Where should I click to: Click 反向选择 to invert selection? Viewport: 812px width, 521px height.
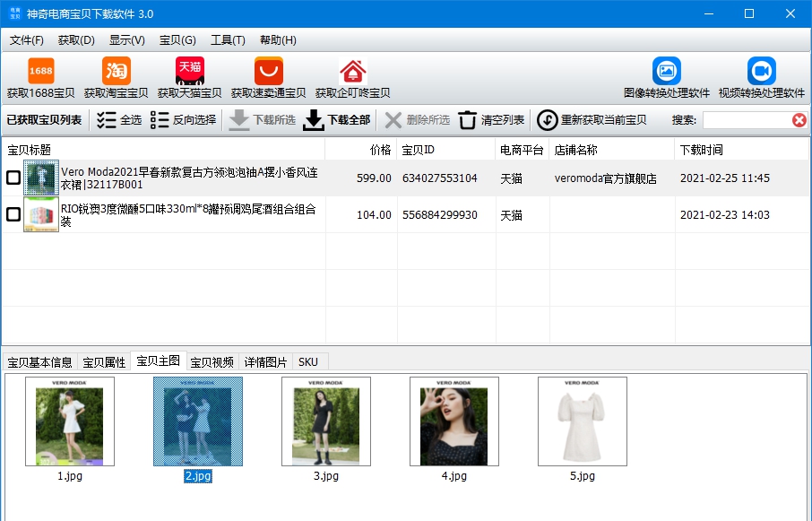(x=183, y=120)
